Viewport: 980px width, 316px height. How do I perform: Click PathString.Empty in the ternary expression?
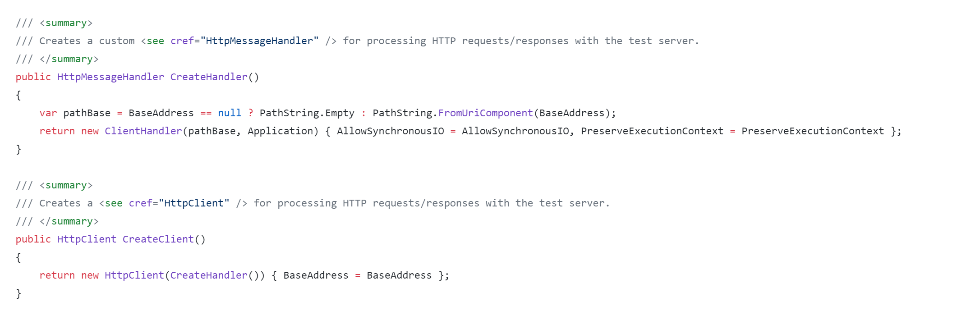[x=307, y=113]
